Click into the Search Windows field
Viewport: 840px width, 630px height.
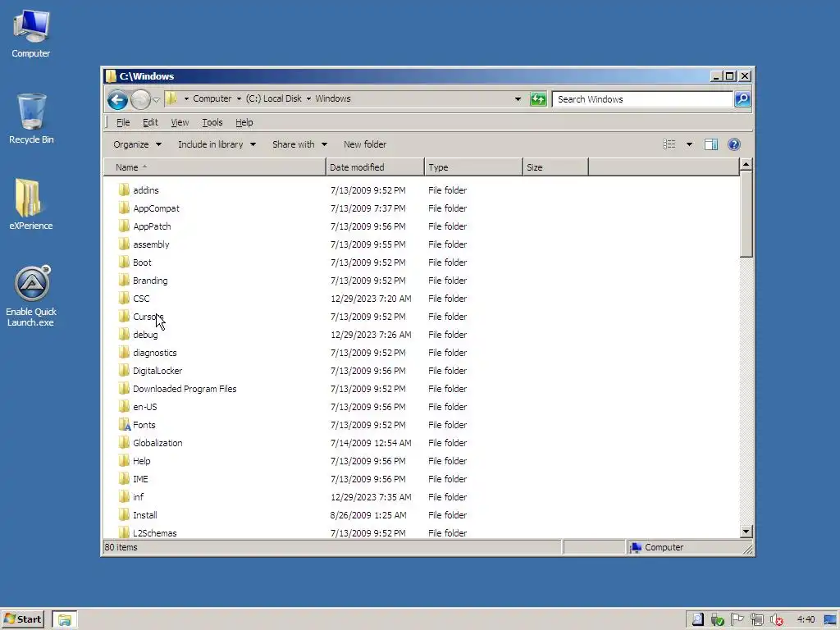tap(642, 99)
